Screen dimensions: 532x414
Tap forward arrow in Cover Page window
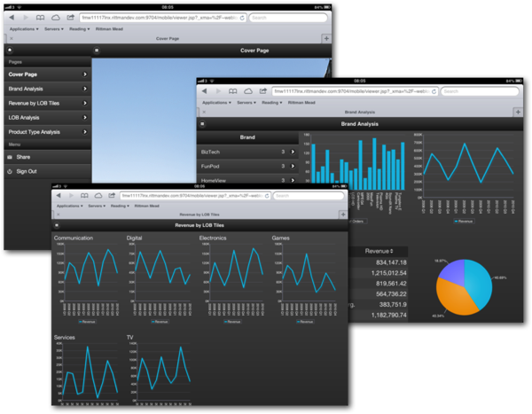coord(26,18)
